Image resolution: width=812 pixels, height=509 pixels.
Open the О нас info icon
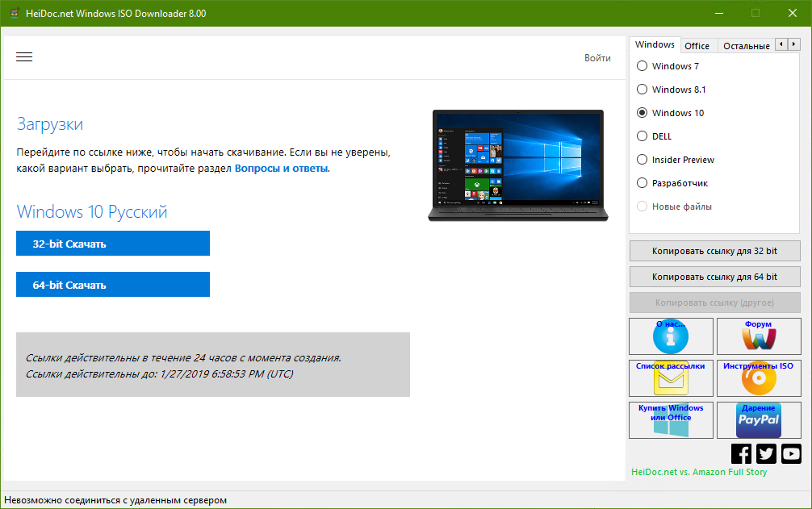coord(671,336)
